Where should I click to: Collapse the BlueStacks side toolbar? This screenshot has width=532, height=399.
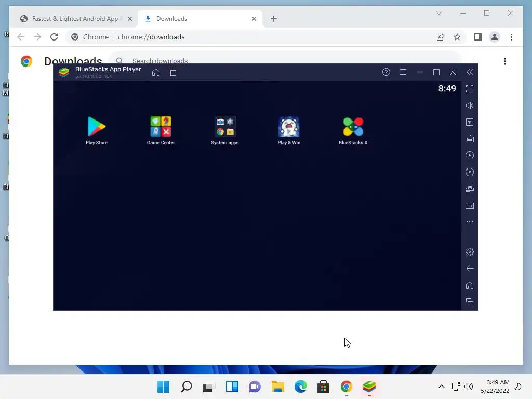pos(470,72)
